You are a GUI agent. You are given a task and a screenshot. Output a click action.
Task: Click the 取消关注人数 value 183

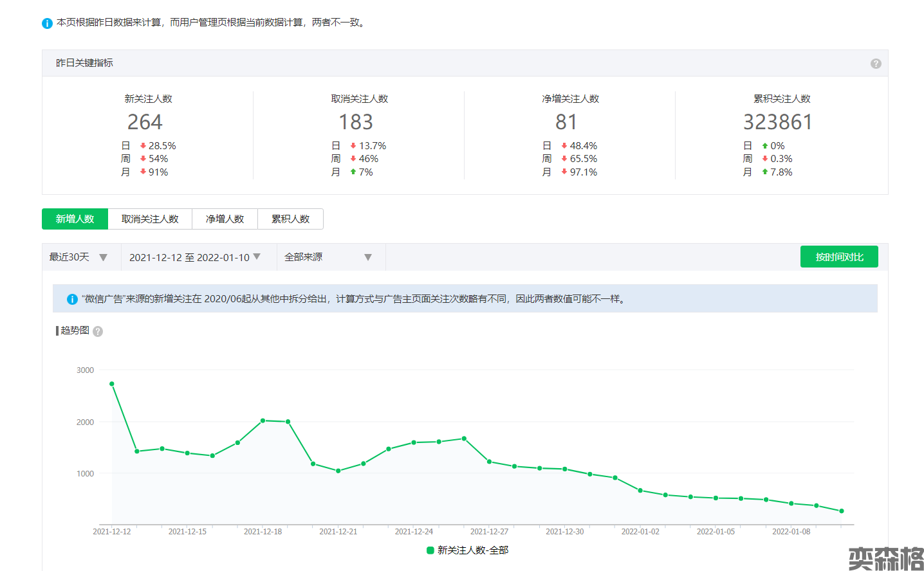coord(356,122)
